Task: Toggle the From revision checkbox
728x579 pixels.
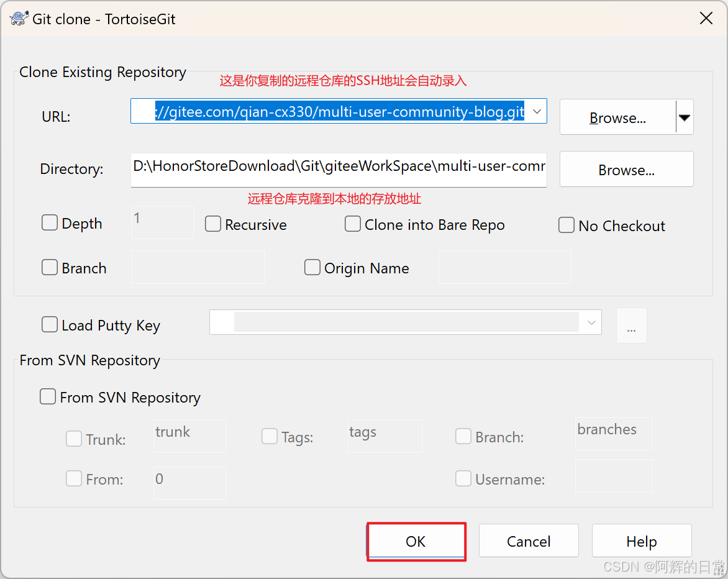Action: tap(74, 478)
